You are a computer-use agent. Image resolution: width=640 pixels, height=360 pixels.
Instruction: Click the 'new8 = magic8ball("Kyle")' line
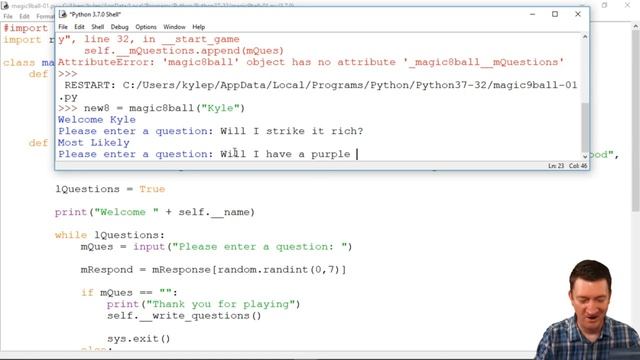click(152, 109)
